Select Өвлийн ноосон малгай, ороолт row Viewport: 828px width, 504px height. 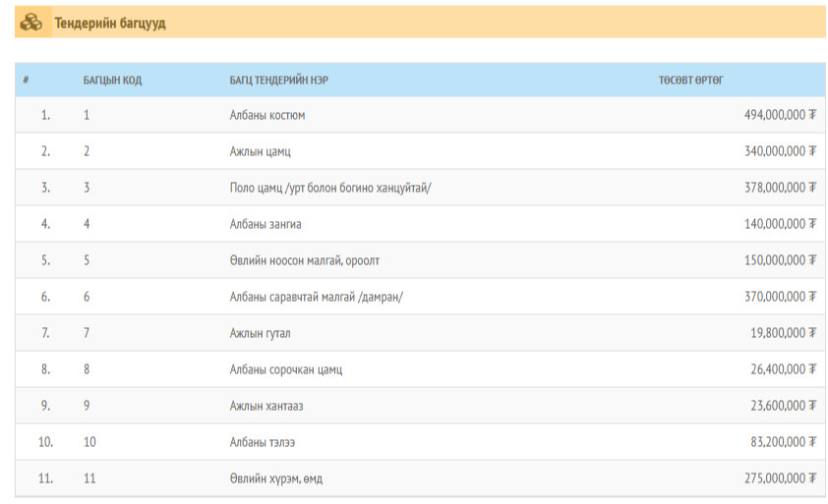point(420,260)
